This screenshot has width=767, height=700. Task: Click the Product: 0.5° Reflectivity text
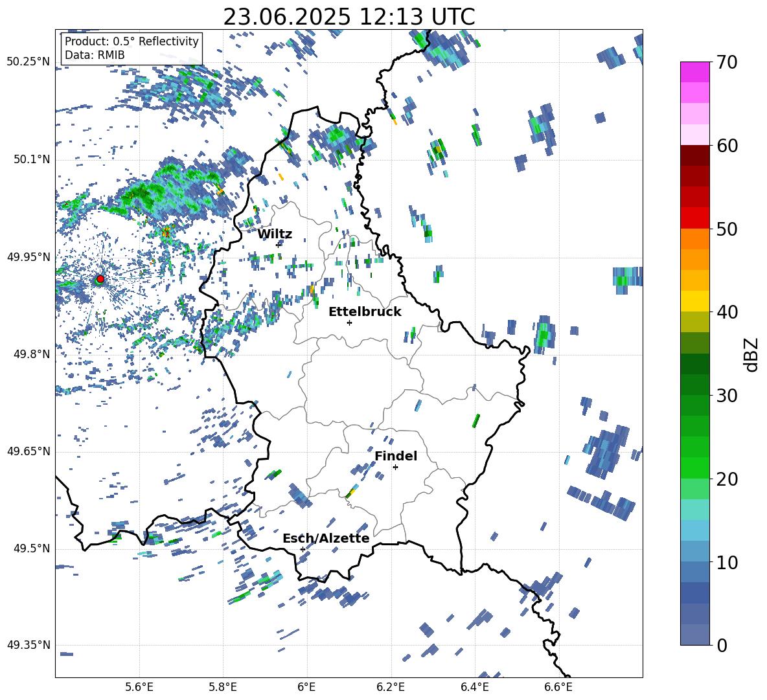(132, 41)
